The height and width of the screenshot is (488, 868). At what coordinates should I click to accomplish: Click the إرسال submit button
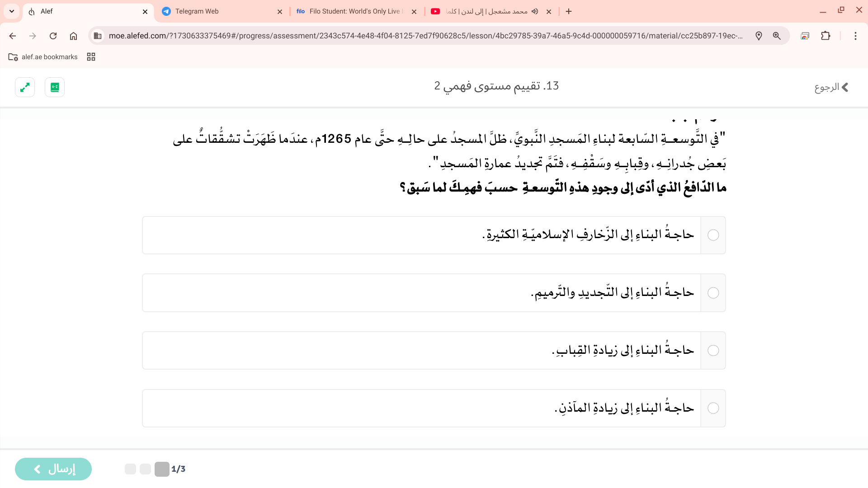point(53,469)
